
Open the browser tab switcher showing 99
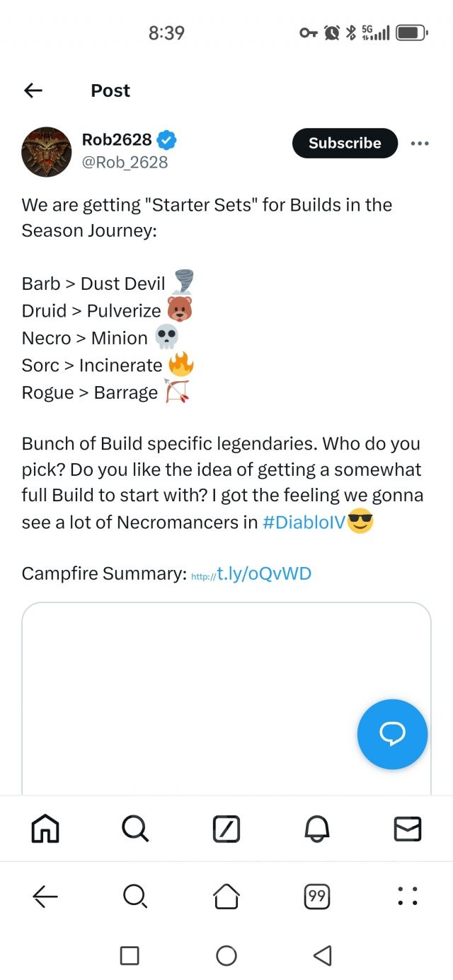click(317, 897)
